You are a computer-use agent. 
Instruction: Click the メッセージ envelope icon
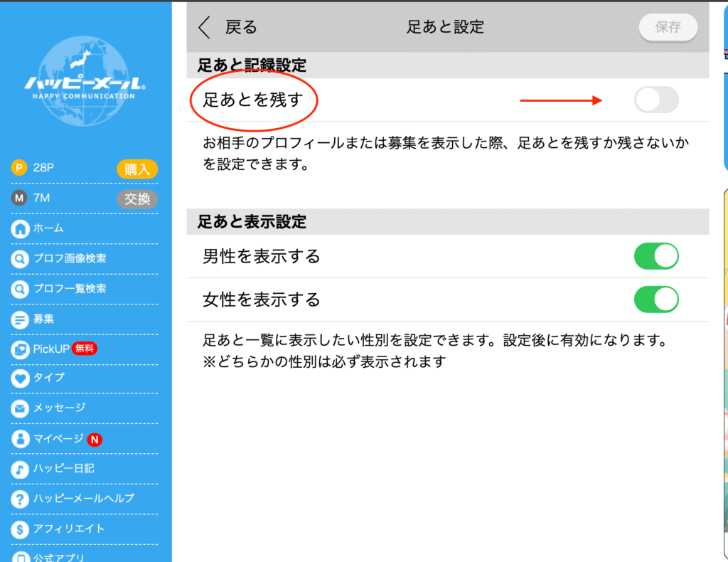20,408
